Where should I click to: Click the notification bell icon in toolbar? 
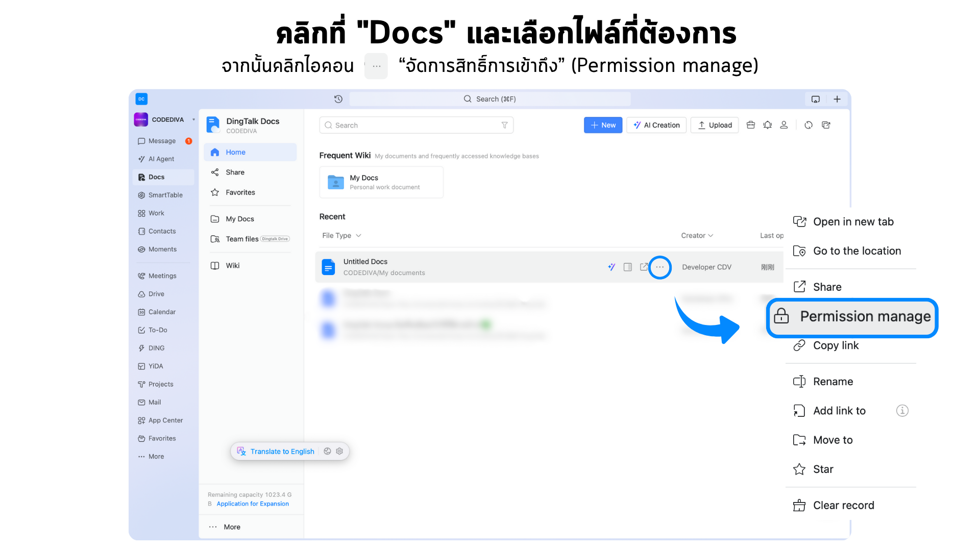[767, 125]
